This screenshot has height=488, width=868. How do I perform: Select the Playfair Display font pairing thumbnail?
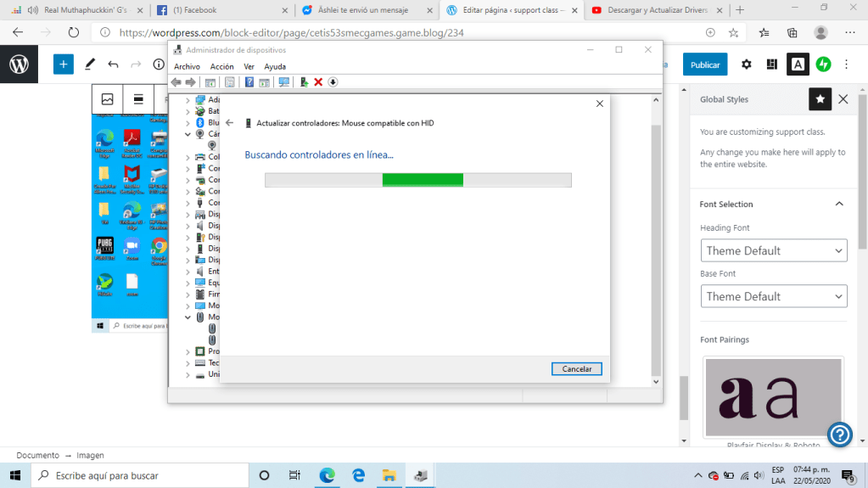[773, 397]
